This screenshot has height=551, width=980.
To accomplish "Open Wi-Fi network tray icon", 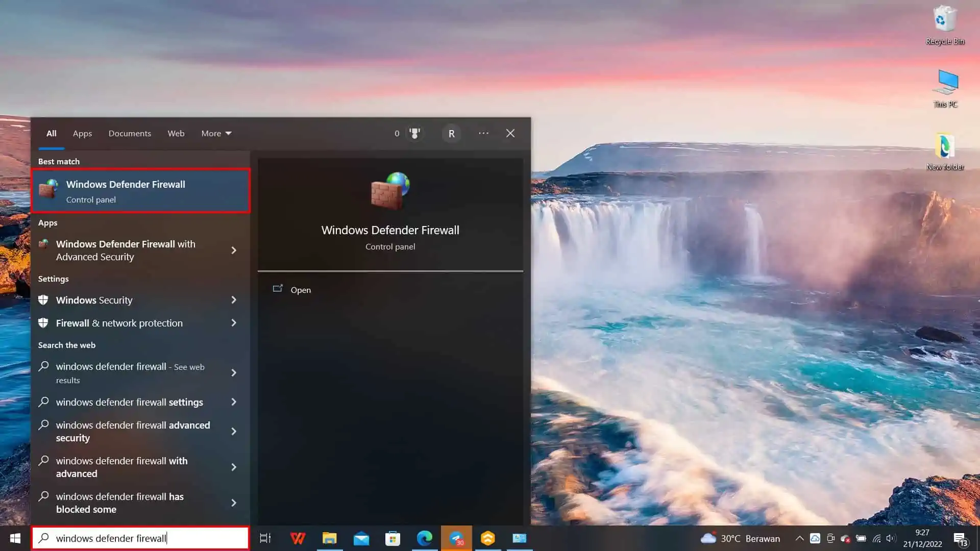I will click(x=876, y=538).
